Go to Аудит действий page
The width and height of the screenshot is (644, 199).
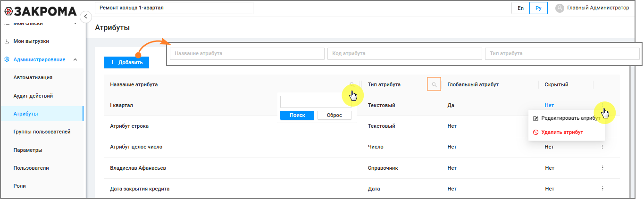pyautogui.click(x=33, y=96)
